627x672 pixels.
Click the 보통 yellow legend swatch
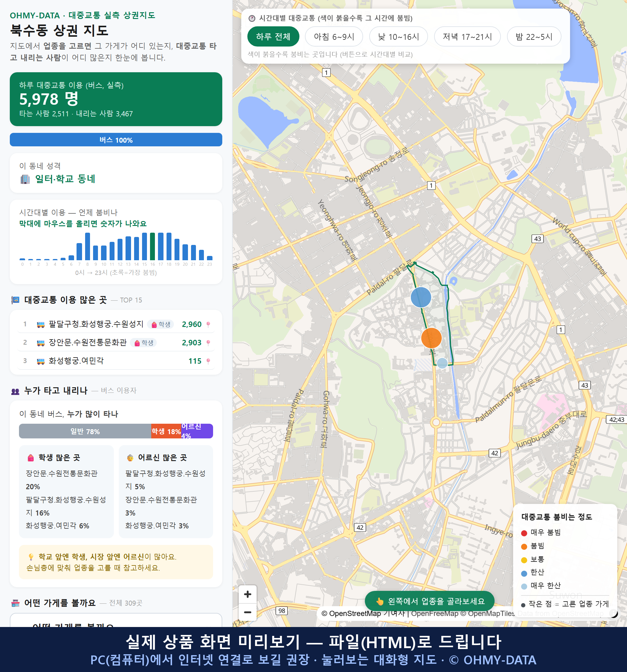[524, 560]
